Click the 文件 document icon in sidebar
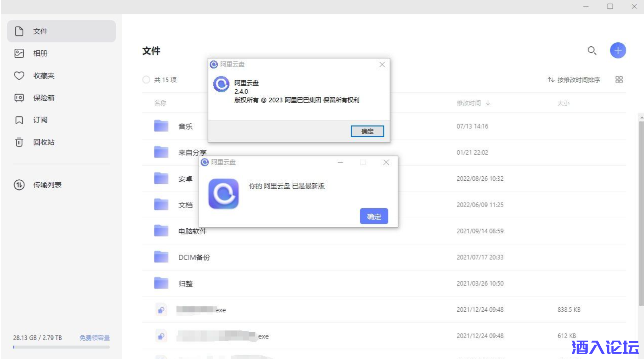Screen dimensions: 644x359 19,31
